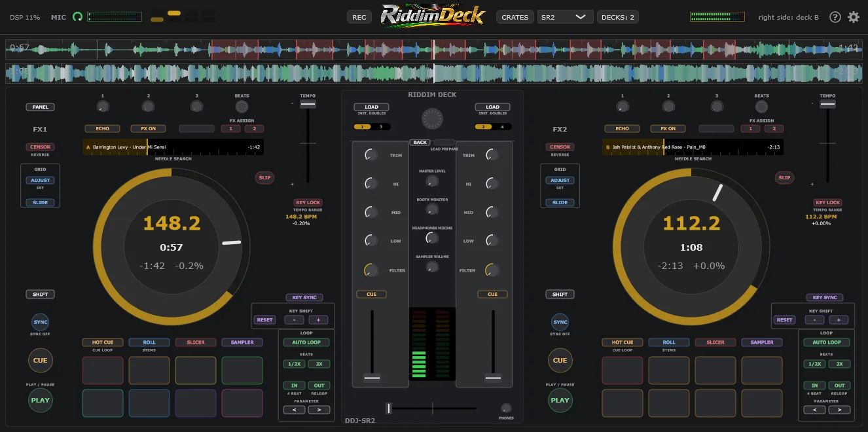Click first performance pad on right deck
The image size is (868, 432).
point(623,370)
